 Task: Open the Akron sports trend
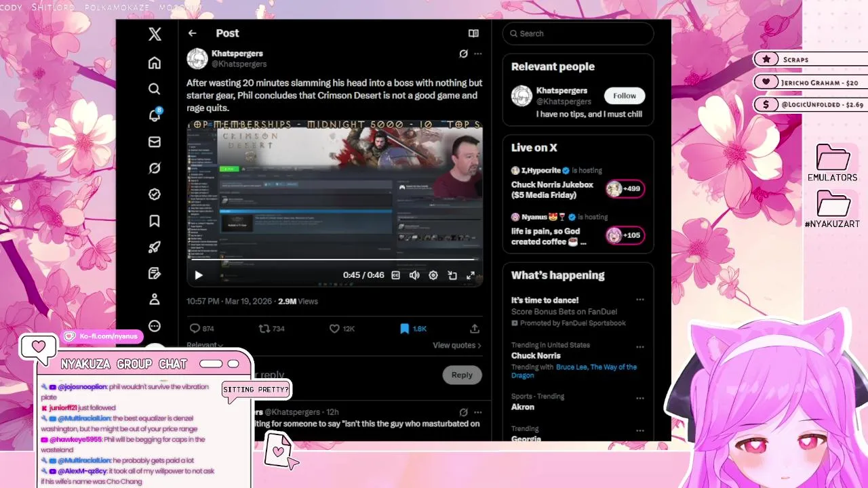[x=522, y=407]
